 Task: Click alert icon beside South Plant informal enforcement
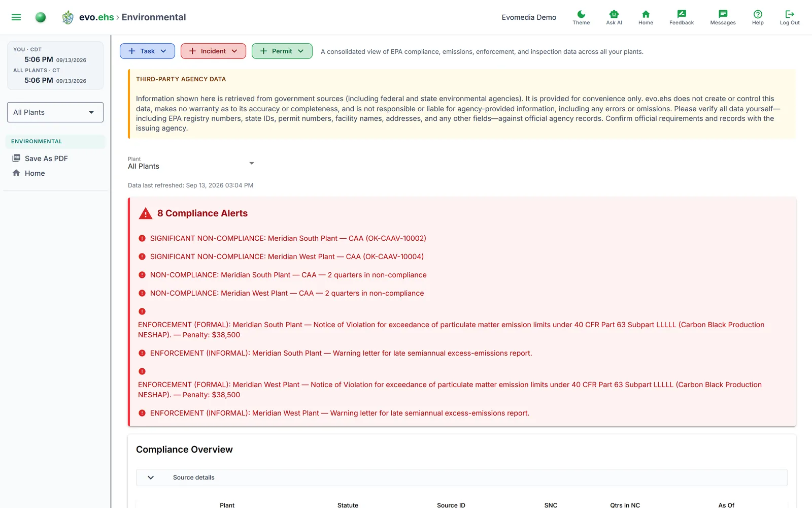pyautogui.click(x=142, y=353)
